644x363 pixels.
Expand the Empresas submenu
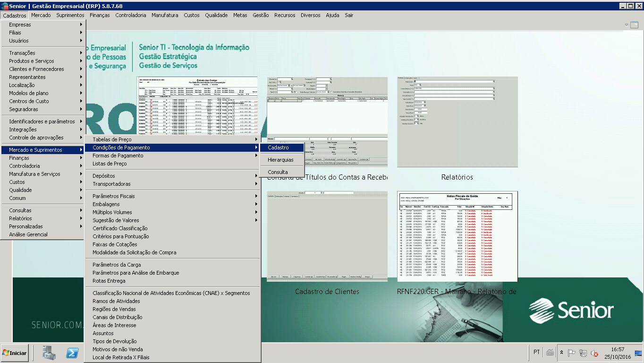pos(42,25)
